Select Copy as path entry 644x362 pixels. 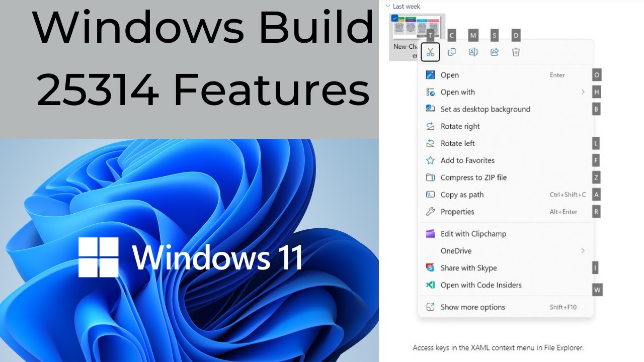coord(506,195)
